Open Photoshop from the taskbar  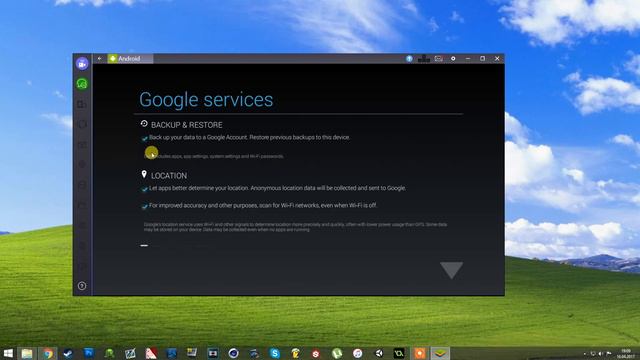click(89, 353)
